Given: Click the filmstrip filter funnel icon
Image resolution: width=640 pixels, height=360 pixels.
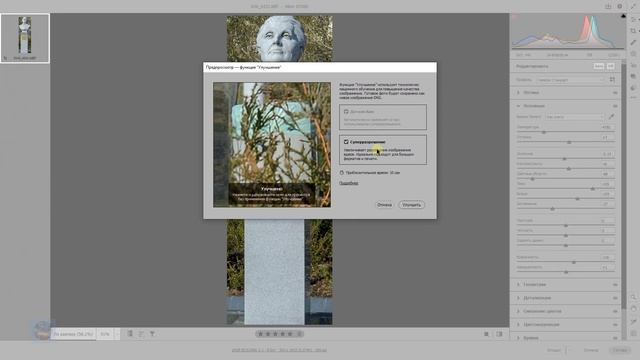Looking at the screenshot, I should click(x=152, y=334).
